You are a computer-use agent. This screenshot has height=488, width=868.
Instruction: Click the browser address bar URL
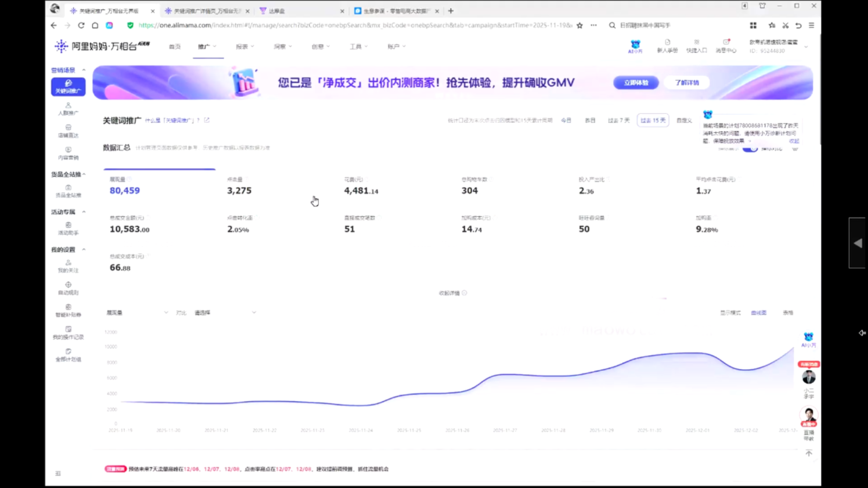pyautogui.click(x=353, y=25)
